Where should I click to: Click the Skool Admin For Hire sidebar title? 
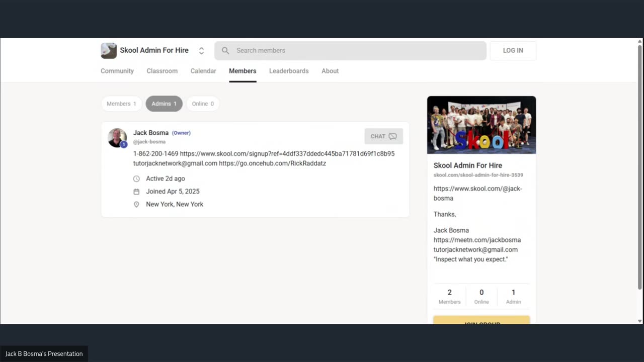point(468,165)
